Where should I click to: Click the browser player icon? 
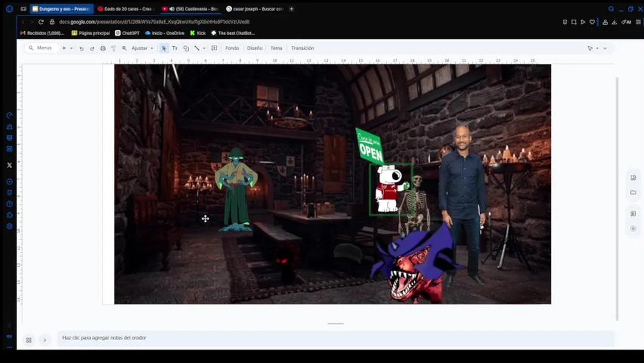point(583,22)
